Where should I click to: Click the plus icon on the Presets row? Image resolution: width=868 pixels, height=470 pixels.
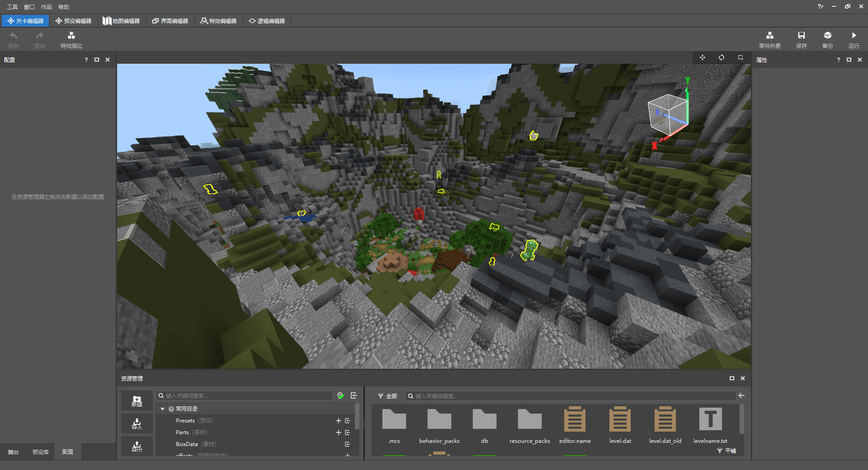tap(339, 421)
